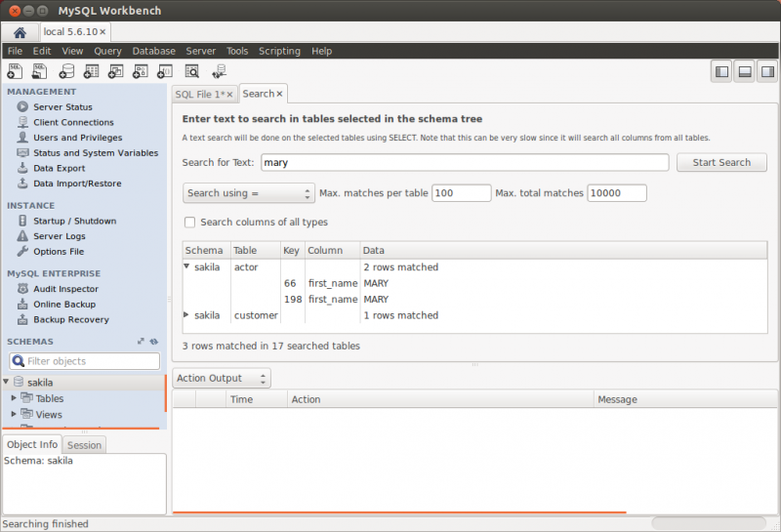Create a new SQL tab icon

(15, 71)
